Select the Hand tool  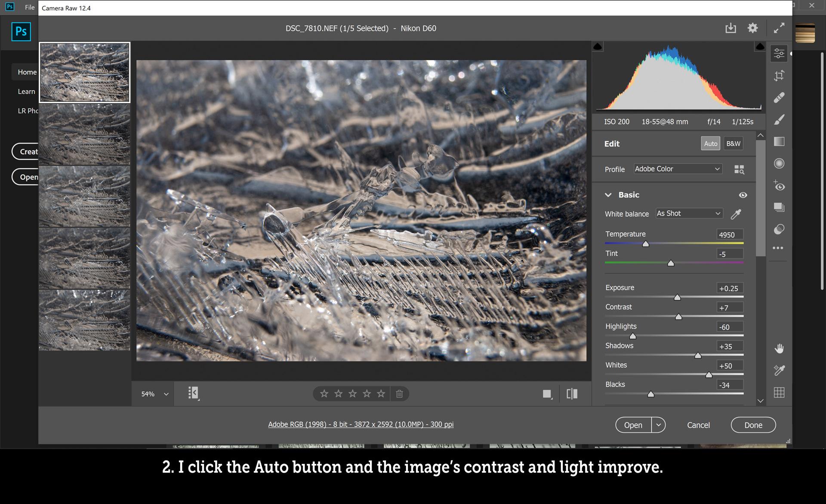point(779,348)
